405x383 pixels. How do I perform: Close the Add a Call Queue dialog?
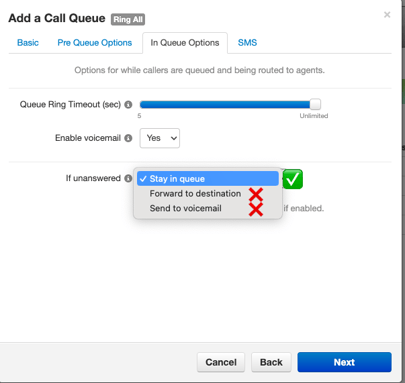(x=387, y=15)
